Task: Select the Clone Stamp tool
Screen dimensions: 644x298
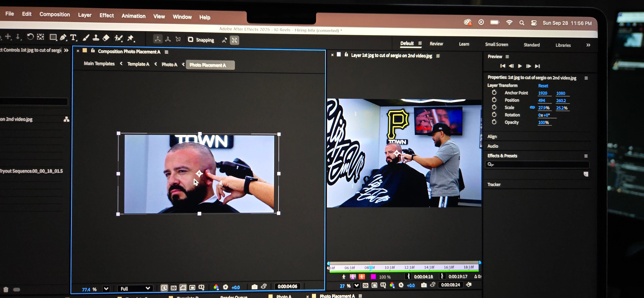Action: 96,38
